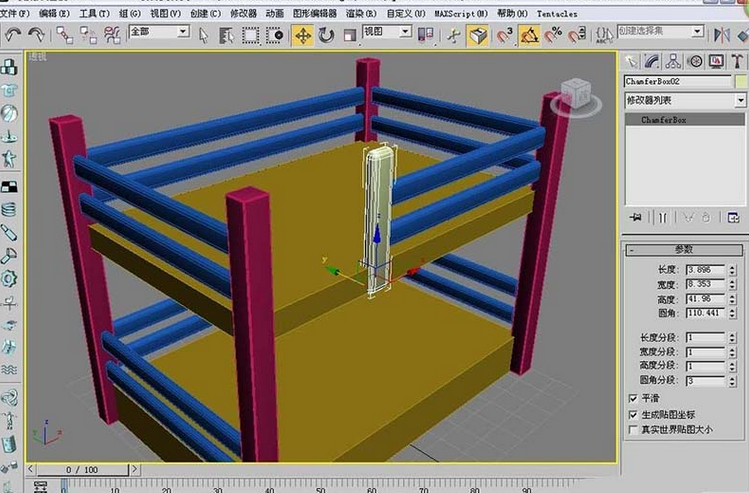Open the Create command panel tab
749x493 pixels.
click(x=631, y=61)
